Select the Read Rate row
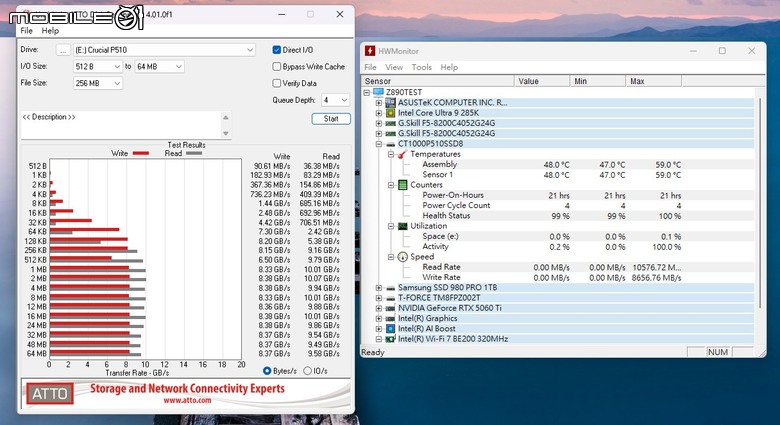The width and height of the screenshot is (780, 425). pos(557,267)
